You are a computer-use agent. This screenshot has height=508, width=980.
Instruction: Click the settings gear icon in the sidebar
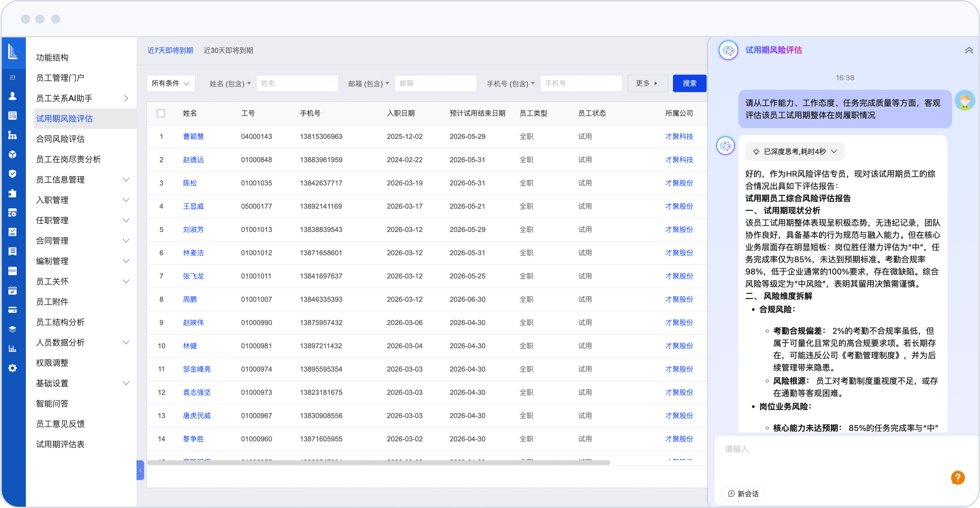12,368
